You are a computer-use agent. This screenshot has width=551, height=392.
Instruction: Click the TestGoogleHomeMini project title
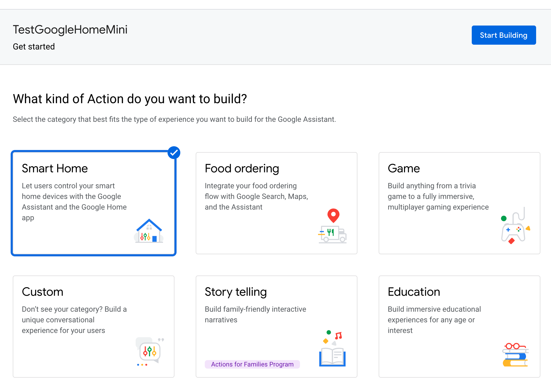70,30
